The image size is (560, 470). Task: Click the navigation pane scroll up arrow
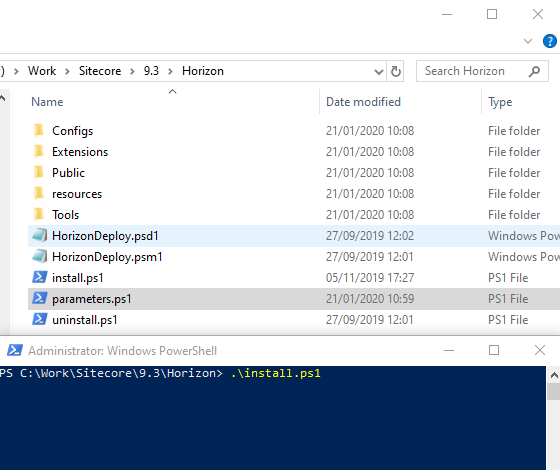tap(3, 99)
